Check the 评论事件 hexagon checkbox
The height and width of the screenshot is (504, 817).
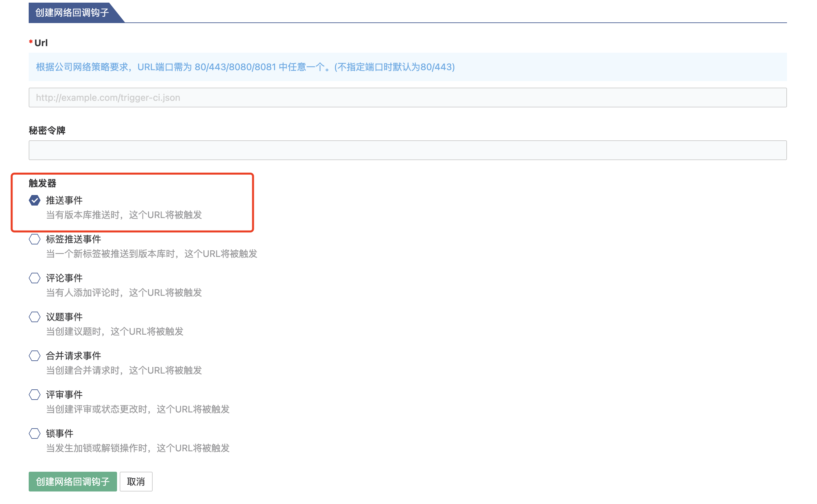(34, 278)
